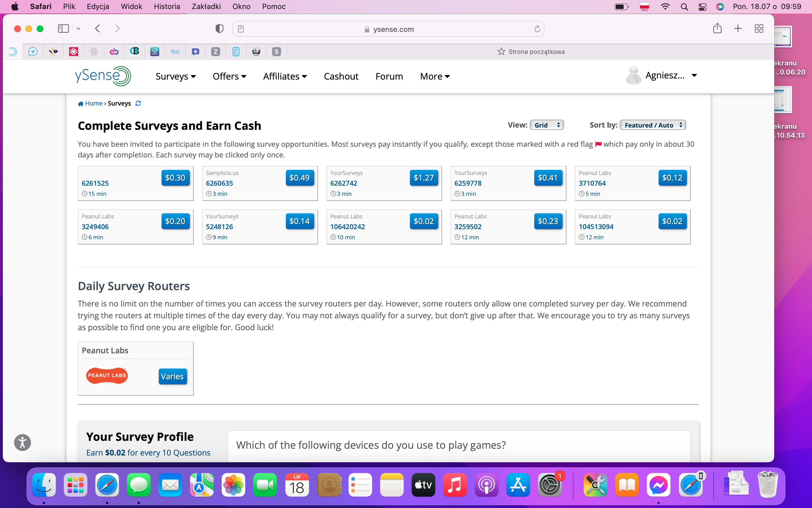Open Peanut Labs survey 3249406
The image size is (812, 508).
(x=95, y=226)
